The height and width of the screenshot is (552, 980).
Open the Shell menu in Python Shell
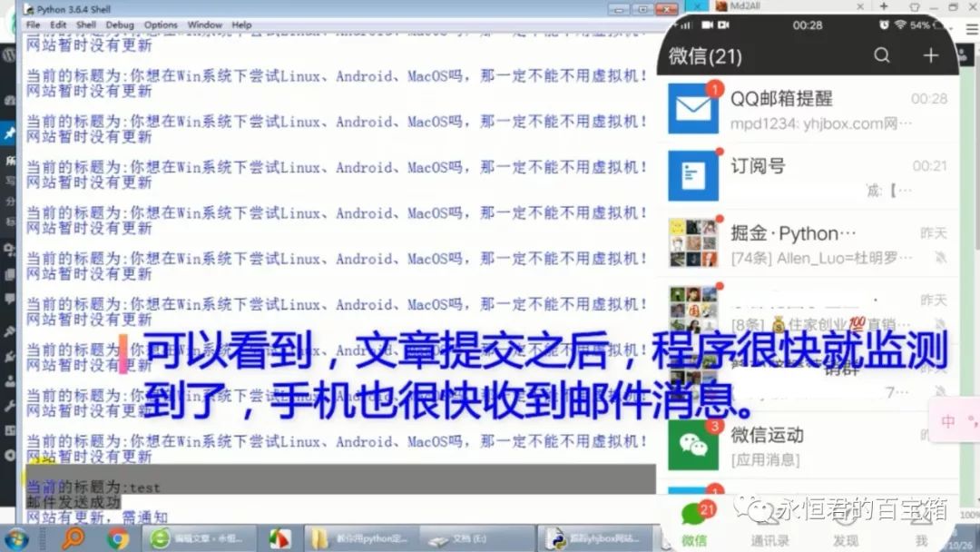86,25
